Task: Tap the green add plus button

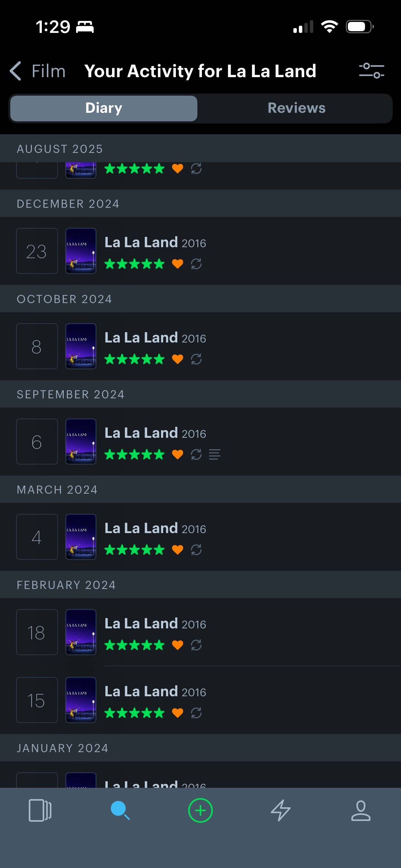Action: click(200, 810)
